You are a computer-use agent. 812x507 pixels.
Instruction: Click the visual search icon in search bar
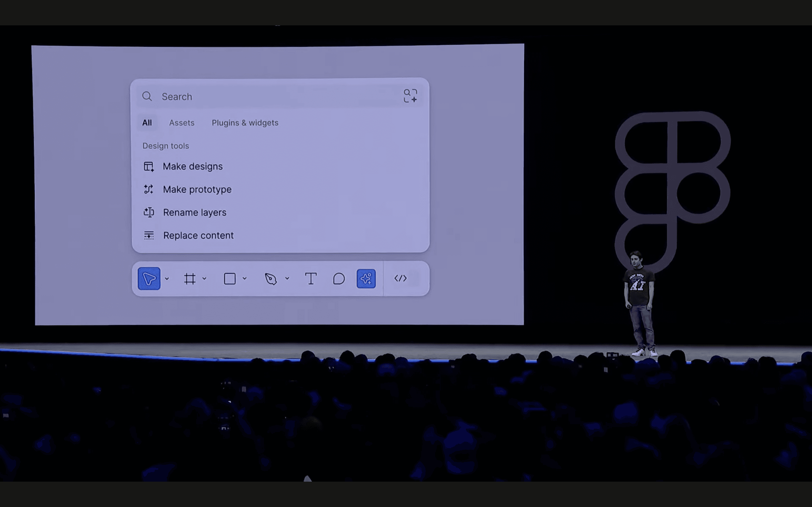tap(410, 96)
